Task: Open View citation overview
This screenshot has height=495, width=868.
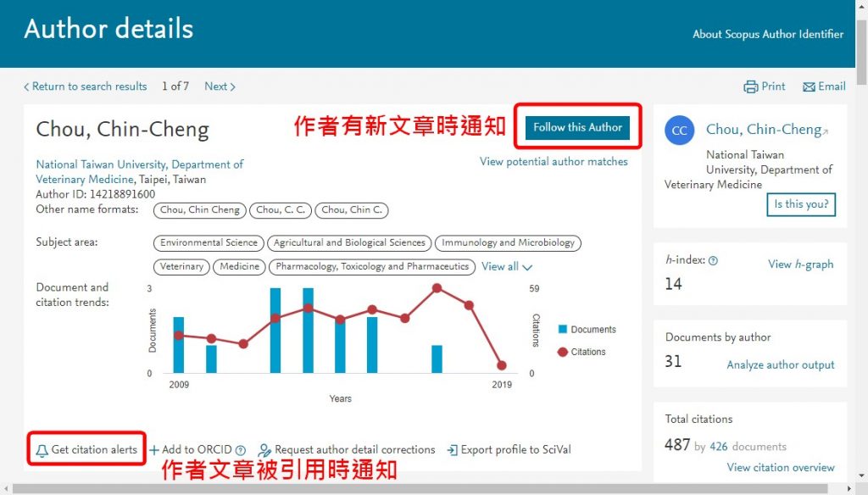Action: (x=781, y=467)
